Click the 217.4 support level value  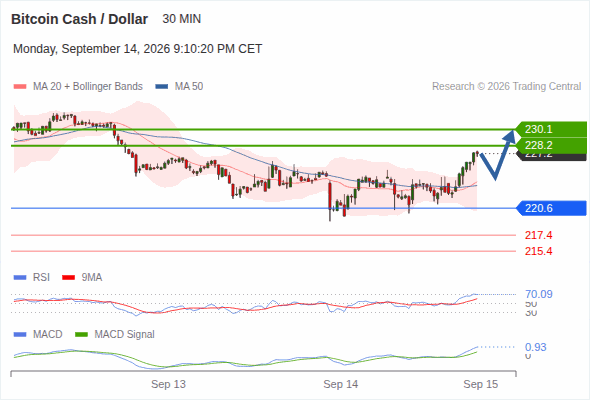point(538,235)
